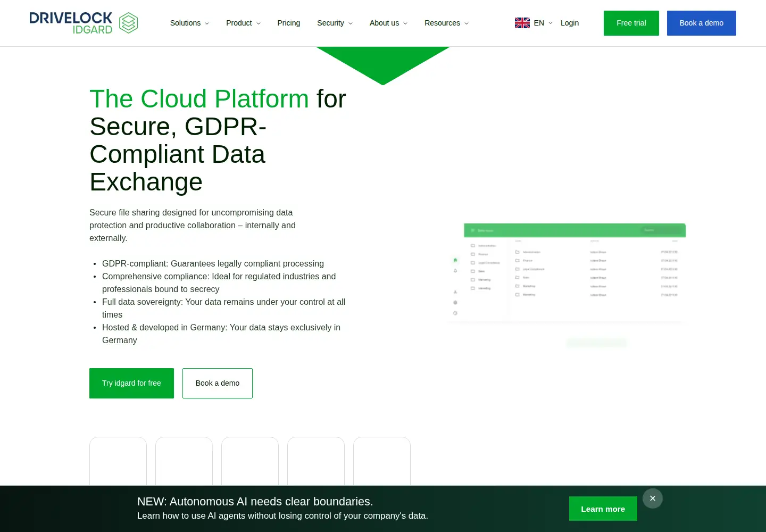Click 'NEW: Autonomous AI needs clear boundaries.' text
The width and height of the screenshot is (766, 532).
(x=255, y=501)
